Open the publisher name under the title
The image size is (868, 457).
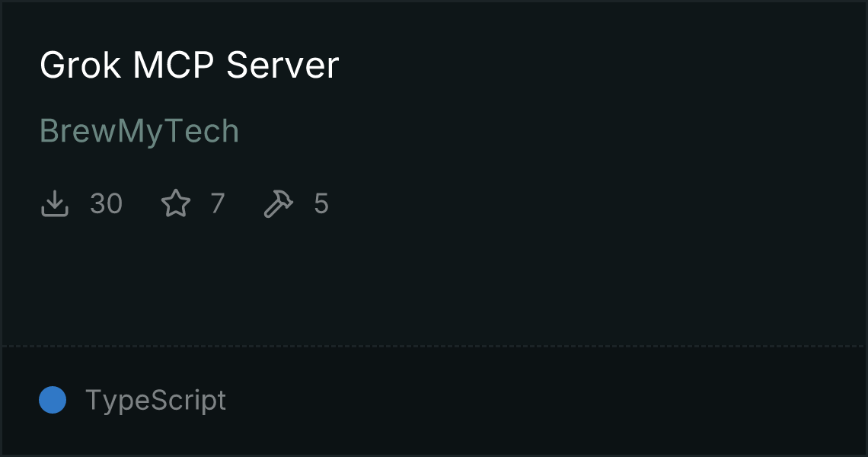(139, 131)
